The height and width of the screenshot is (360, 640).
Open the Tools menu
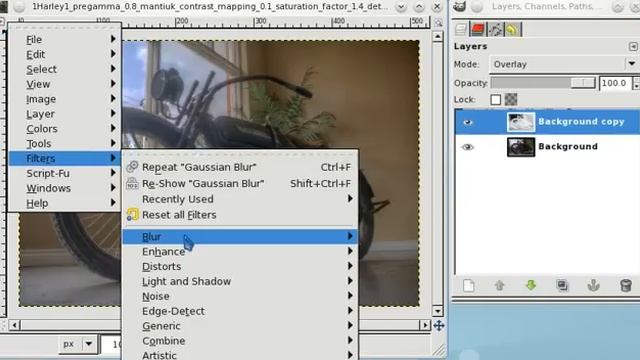point(64,144)
